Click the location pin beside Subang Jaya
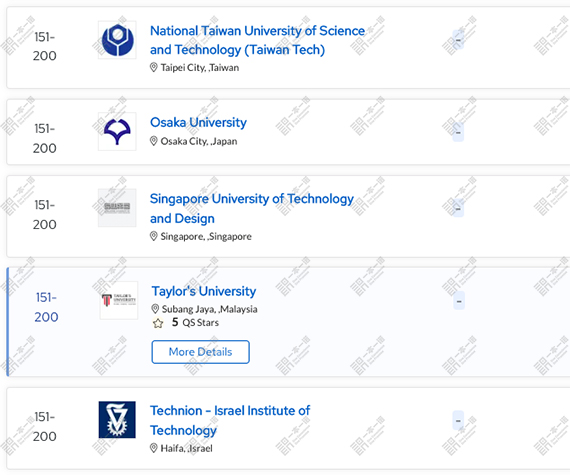Screen dimensions: 570x475 pyautogui.click(x=155, y=309)
